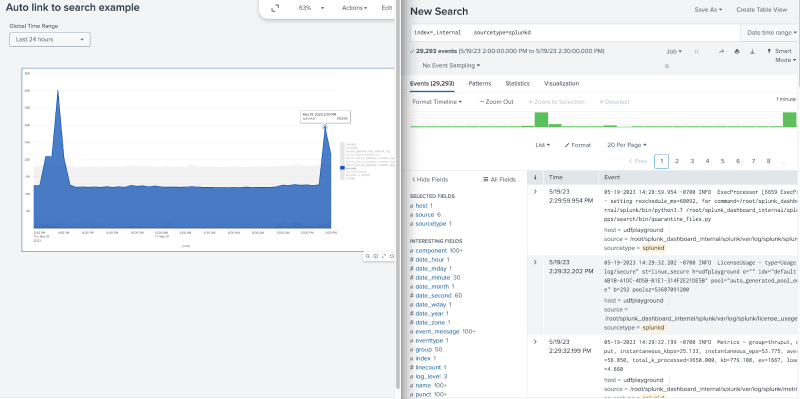The image size is (800, 399).
Task: Click the log_level interesting field
Action: [428, 377]
